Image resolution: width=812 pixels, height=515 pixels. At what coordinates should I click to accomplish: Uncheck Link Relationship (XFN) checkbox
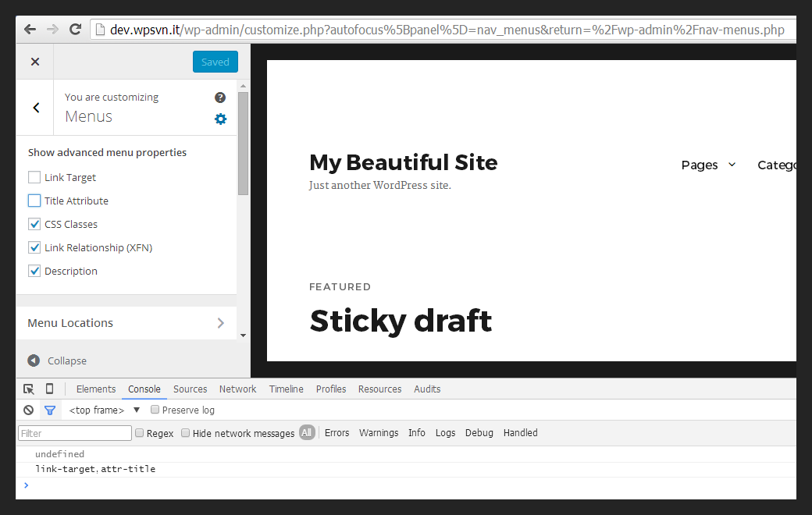point(34,247)
